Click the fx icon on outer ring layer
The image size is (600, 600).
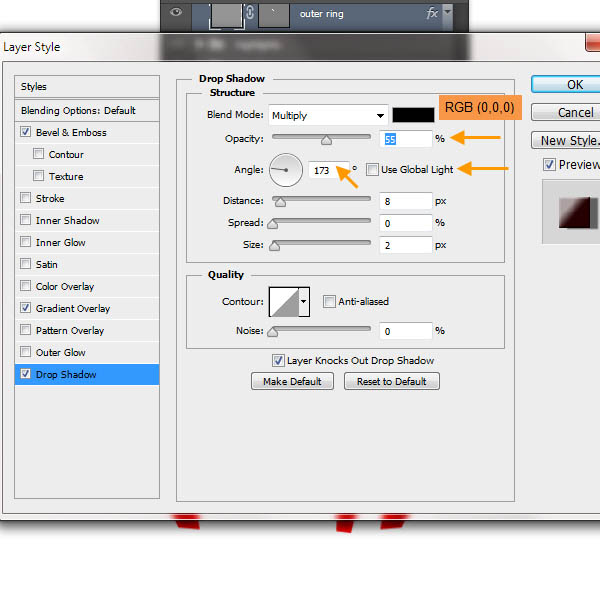(432, 14)
